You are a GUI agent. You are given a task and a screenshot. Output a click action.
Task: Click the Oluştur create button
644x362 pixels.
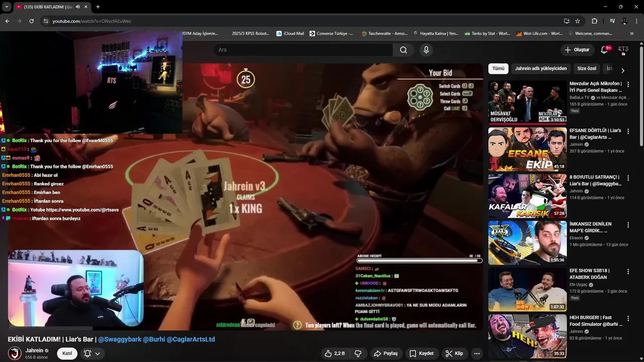tap(577, 50)
